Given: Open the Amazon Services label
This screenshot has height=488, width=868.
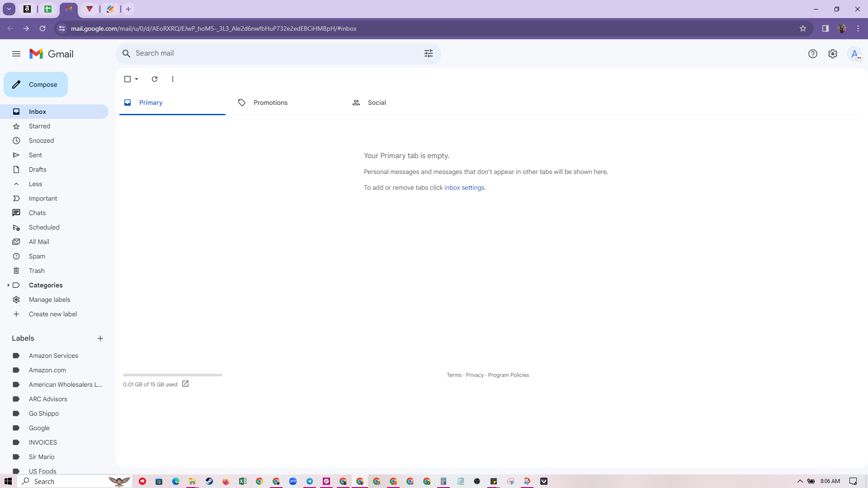Looking at the screenshot, I should pos(54,356).
